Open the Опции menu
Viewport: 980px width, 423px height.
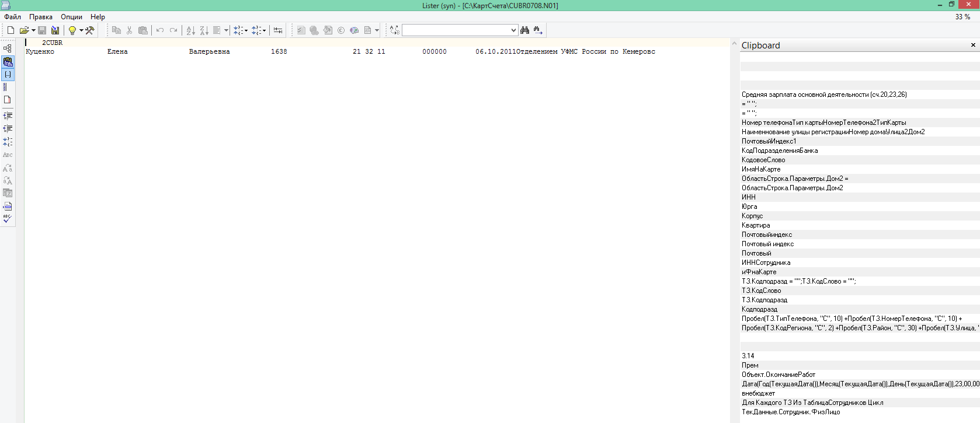[x=71, y=17]
